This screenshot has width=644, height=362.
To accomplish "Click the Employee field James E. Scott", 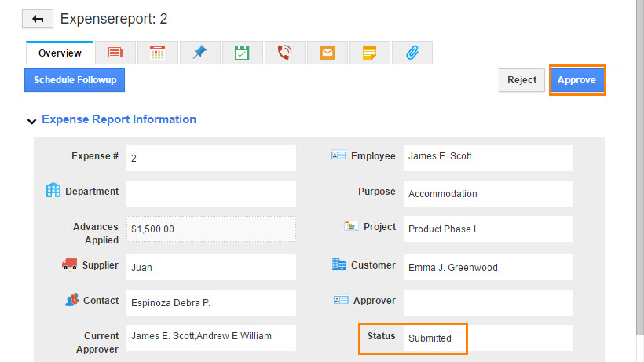I will [x=488, y=157].
